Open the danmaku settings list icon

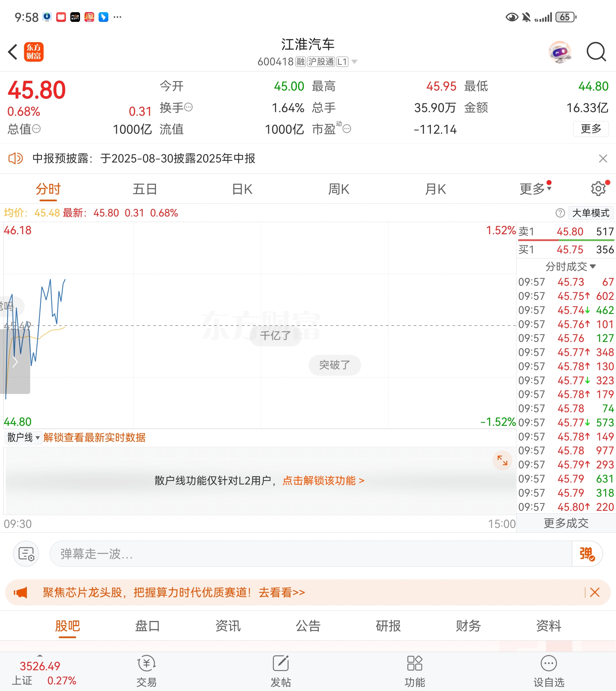[26, 554]
